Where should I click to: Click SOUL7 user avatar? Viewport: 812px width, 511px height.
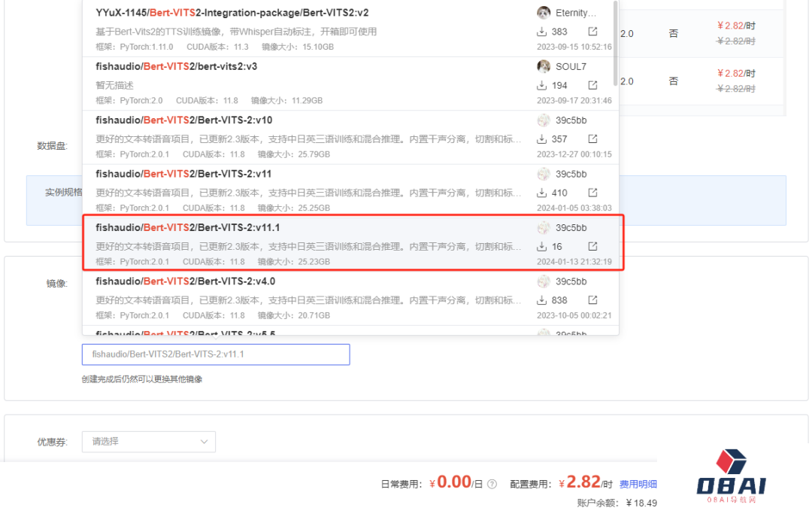tap(544, 66)
